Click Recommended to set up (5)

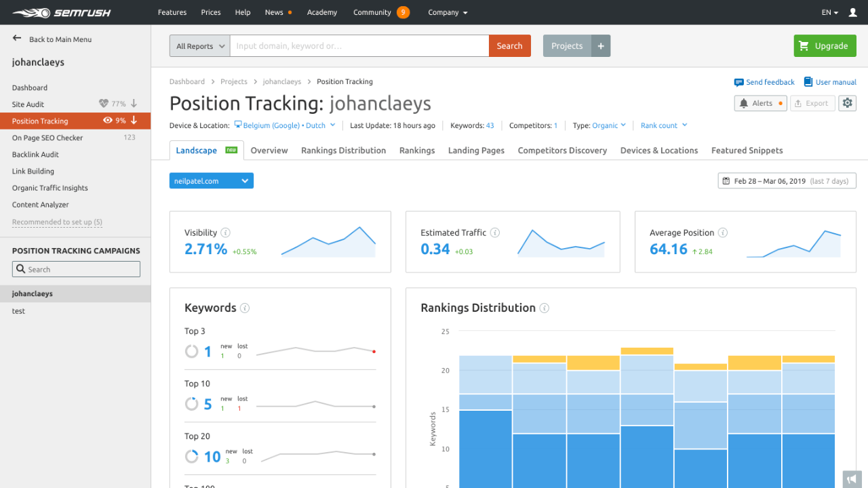point(57,222)
